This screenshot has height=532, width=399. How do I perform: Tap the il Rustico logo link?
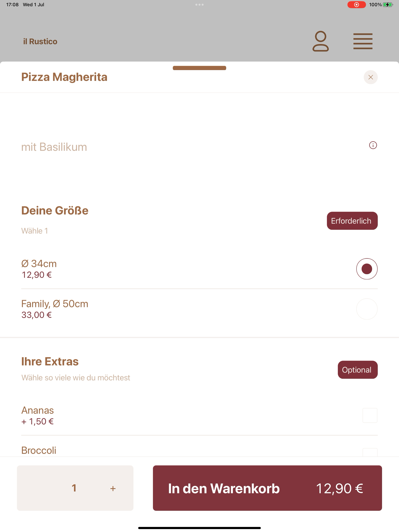click(40, 41)
